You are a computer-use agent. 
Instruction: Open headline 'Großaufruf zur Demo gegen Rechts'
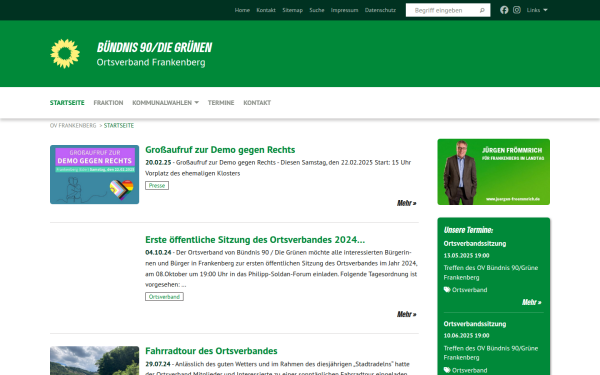click(220, 150)
